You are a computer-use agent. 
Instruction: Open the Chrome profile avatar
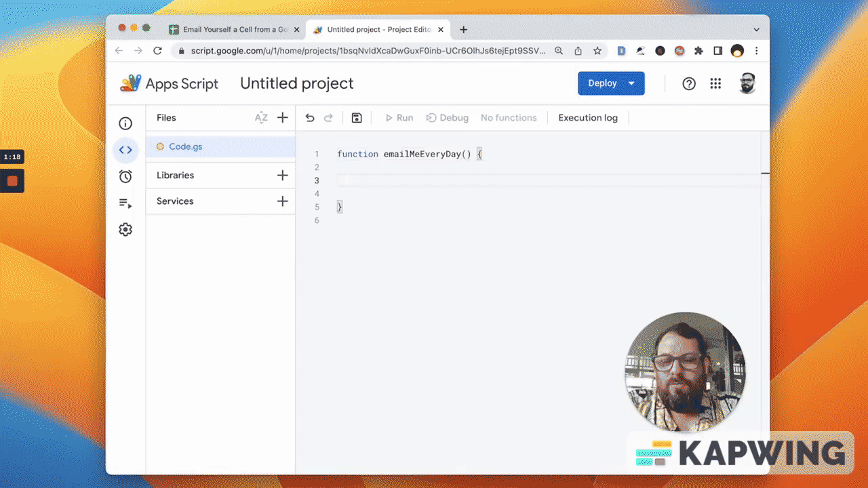[x=737, y=51]
